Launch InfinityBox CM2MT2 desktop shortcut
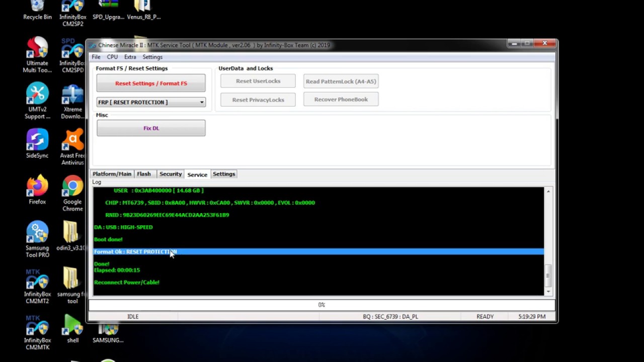This screenshot has width=644, height=362. click(37, 286)
